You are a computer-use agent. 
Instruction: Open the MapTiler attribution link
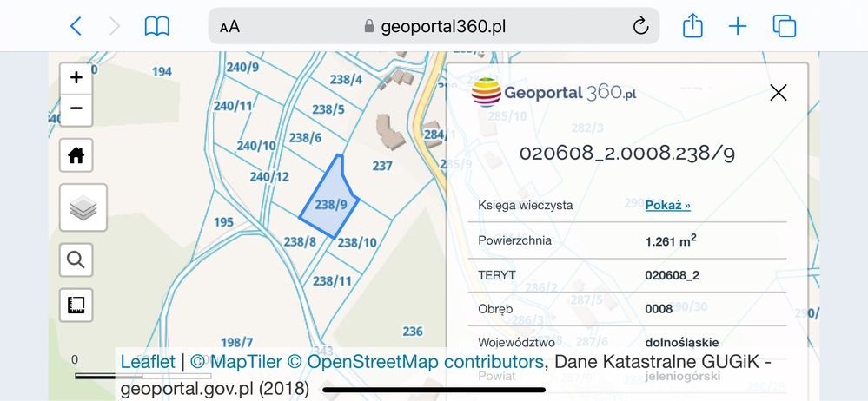click(x=236, y=362)
